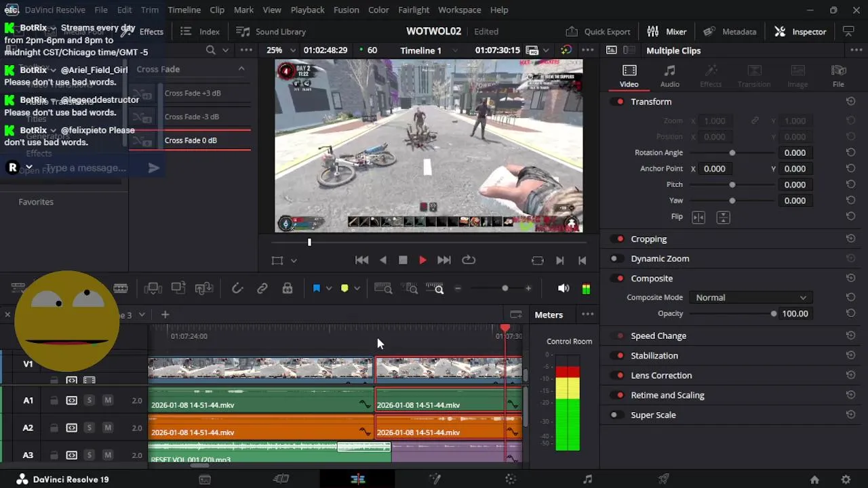
Task: Enable the Dynamic Zoom switch
Action: tap(617, 259)
